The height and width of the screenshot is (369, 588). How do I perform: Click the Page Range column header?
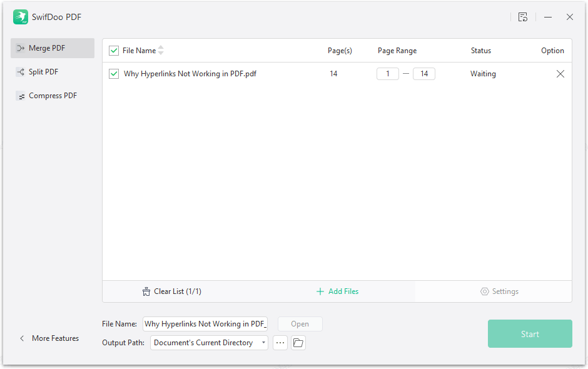(x=397, y=51)
